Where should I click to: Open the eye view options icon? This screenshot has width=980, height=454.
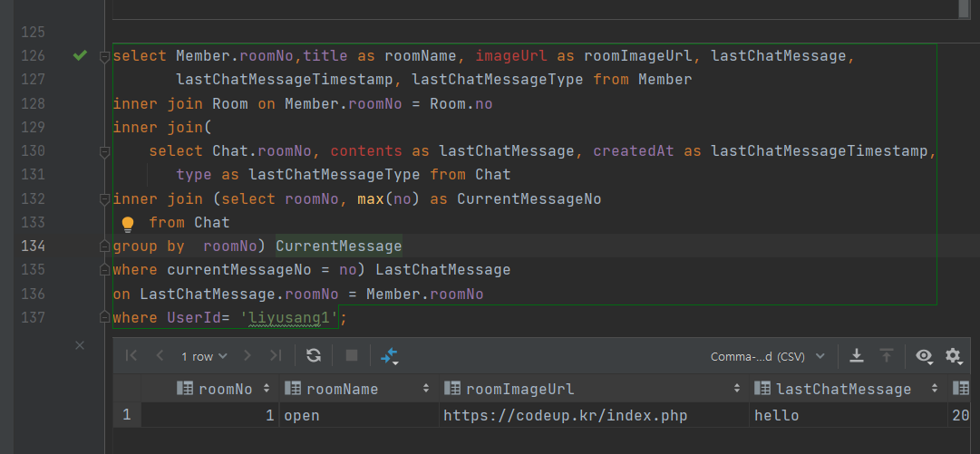coord(924,356)
